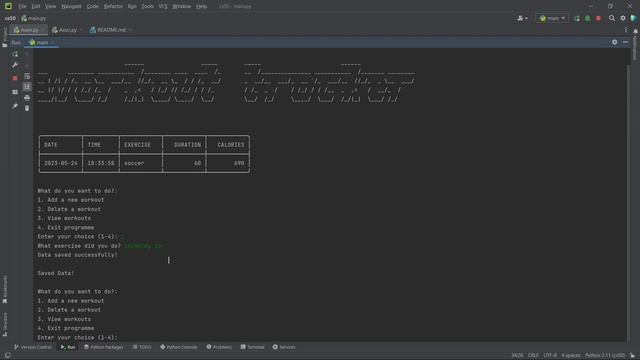640x360 pixels.
Task: Open the Tools menu
Action: [147, 6]
